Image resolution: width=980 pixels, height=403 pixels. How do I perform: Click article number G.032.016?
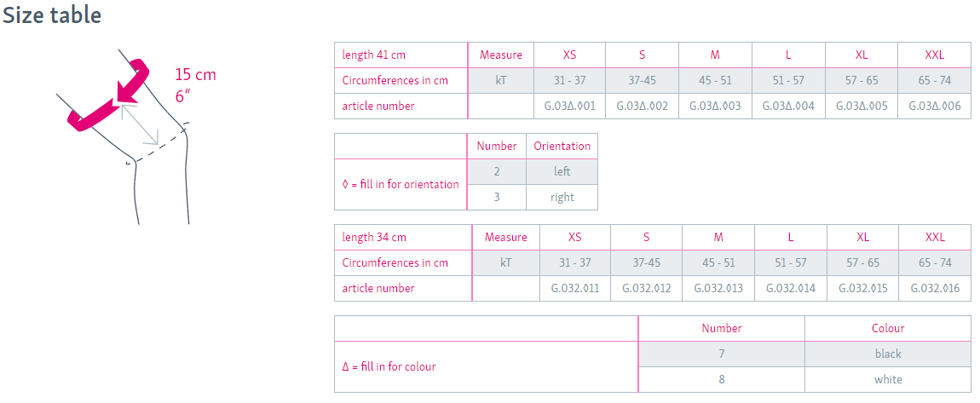[x=934, y=288]
